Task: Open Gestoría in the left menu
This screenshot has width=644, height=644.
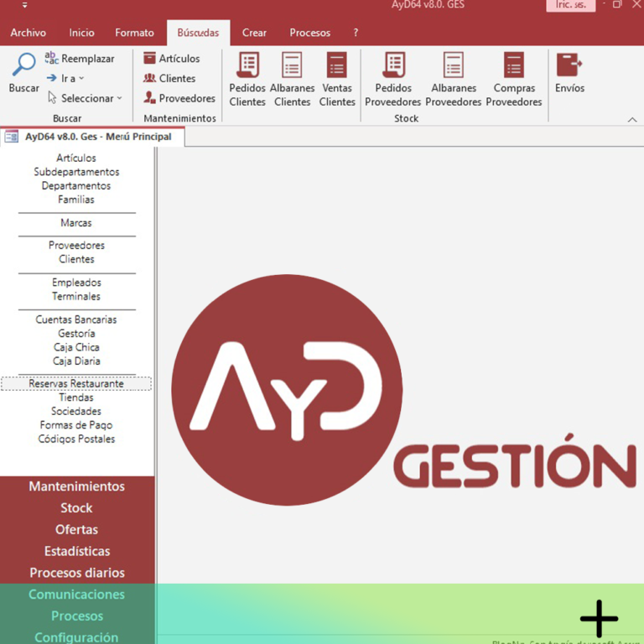Action: 76,334
